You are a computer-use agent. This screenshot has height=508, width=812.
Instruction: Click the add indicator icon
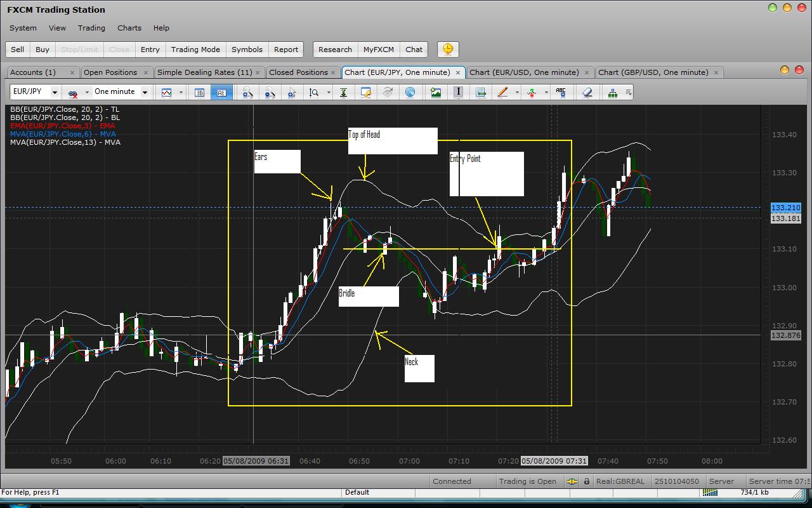[x=532, y=93]
